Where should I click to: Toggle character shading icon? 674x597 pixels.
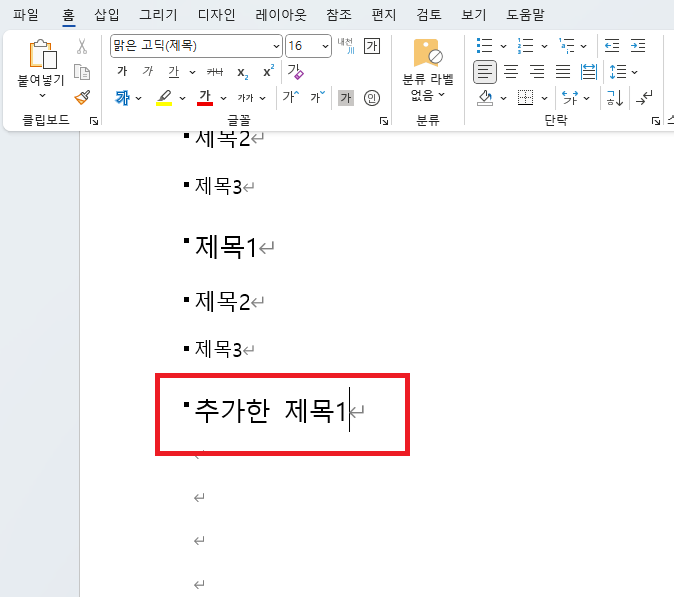[346, 98]
